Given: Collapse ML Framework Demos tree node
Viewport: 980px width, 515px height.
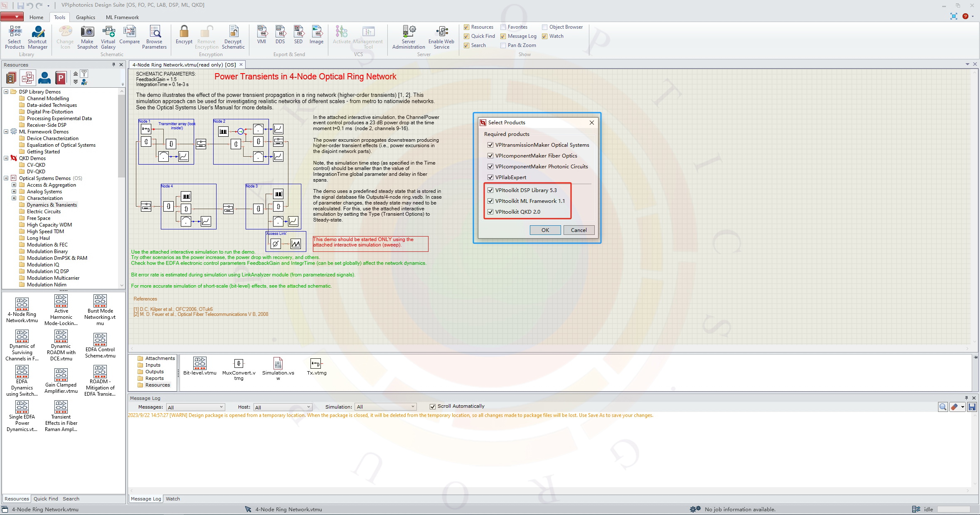Looking at the screenshot, I should 6,132.
